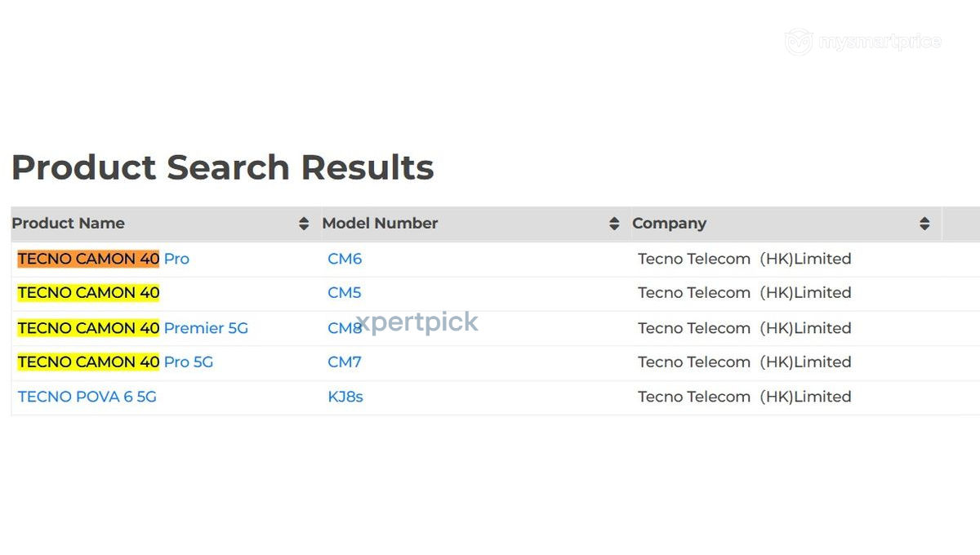The width and height of the screenshot is (980, 555).
Task: Toggle Company column sort arrows
Action: click(x=924, y=224)
